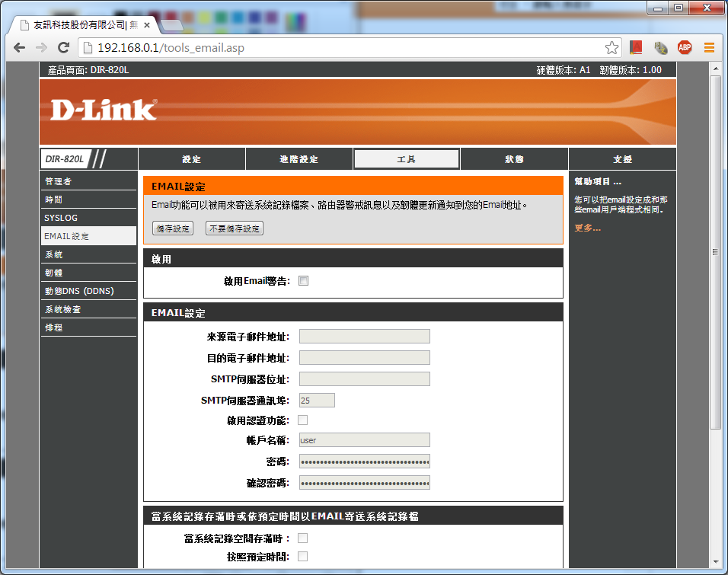The height and width of the screenshot is (575, 728).
Task: Bookmark this page with the star icon
Action: point(611,48)
